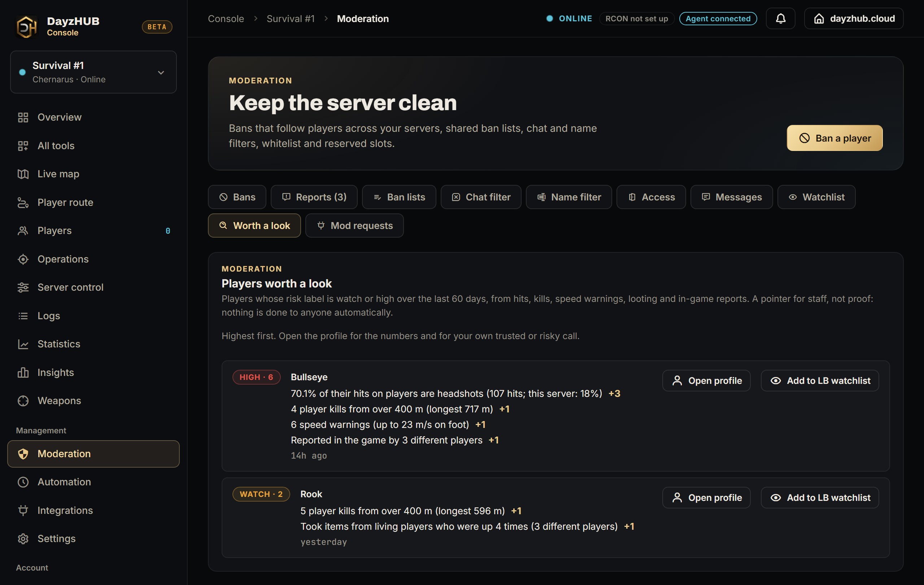Image resolution: width=924 pixels, height=585 pixels.
Task: Click the Bullseye player name
Action: coord(309,377)
